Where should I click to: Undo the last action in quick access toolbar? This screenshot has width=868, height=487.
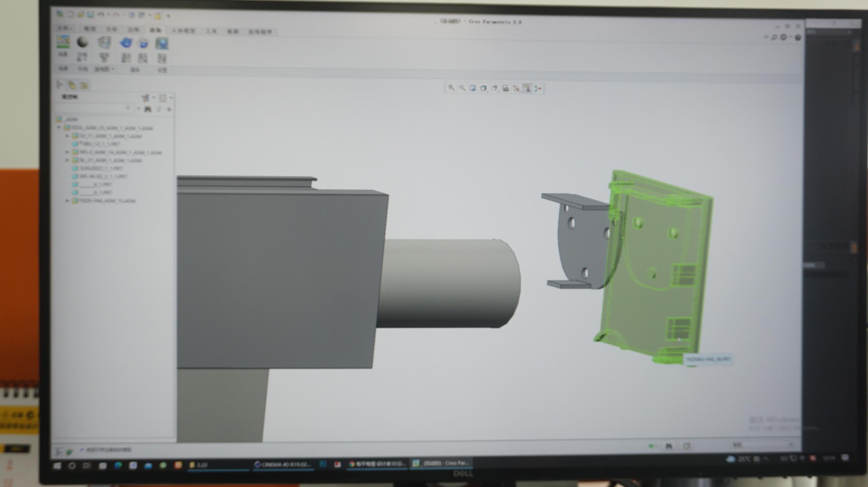[x=101, y=15]
